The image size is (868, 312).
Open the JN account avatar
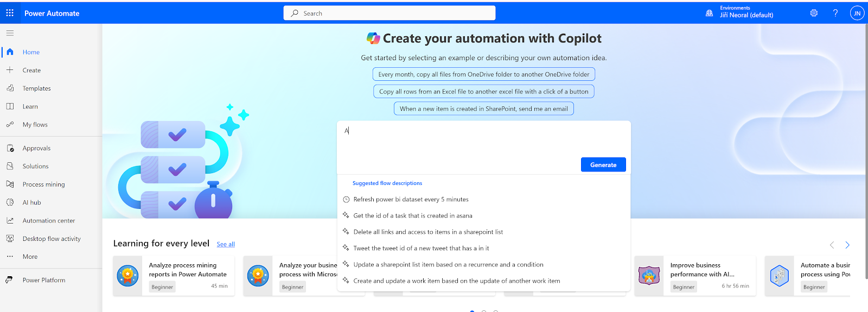pyautogui.click(x=857, y=13)
